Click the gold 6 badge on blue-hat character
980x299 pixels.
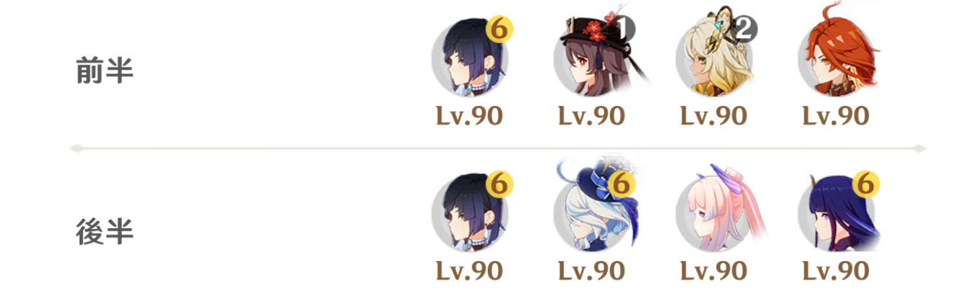coord(620,185)
